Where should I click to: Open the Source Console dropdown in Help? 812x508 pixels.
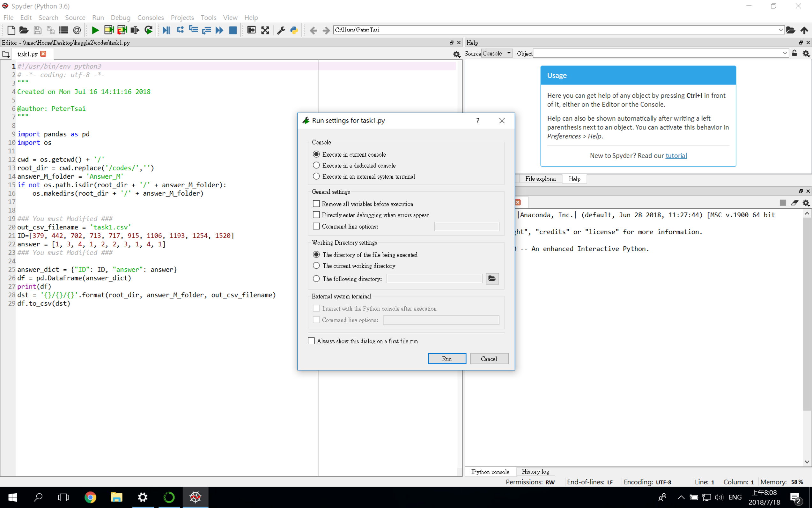[497, 53]
